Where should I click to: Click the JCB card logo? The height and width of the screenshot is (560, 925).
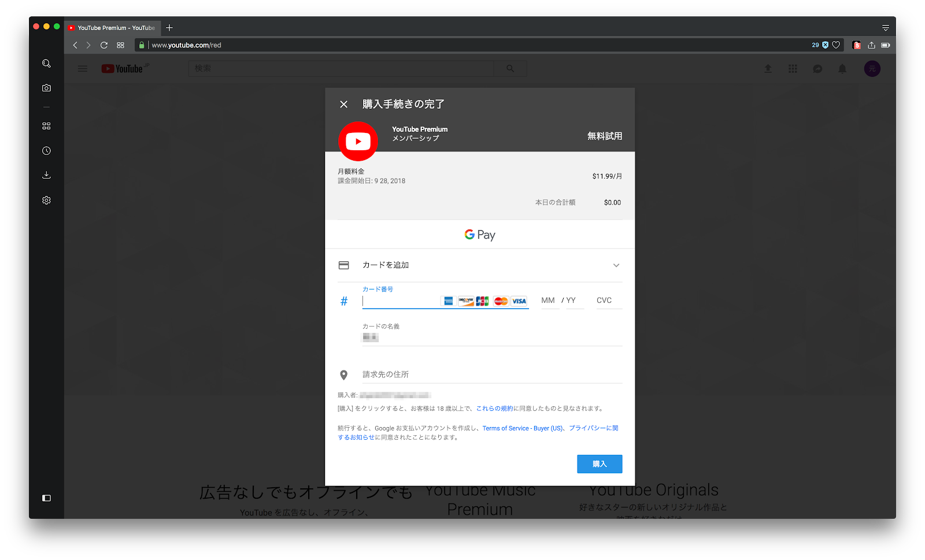click(x=482, y=301)
